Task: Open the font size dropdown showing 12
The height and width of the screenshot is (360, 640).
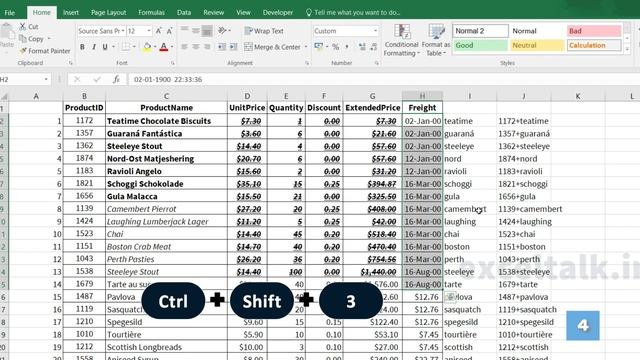Action: point(149,31)
